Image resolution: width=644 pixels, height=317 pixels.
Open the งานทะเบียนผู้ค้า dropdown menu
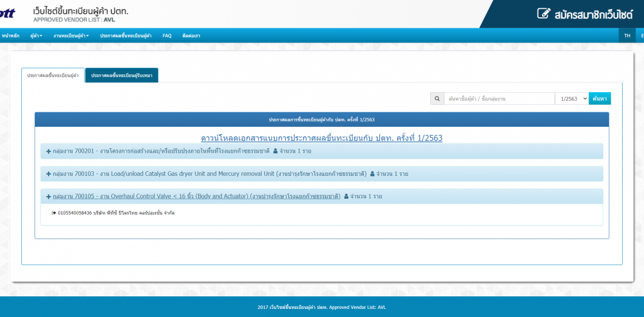pos(71,36)
